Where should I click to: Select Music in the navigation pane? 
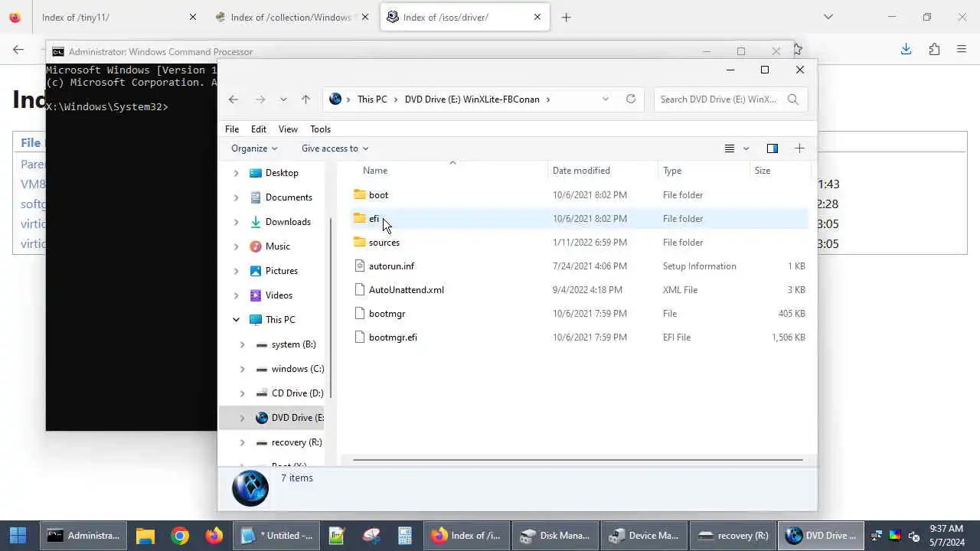[277, 246]
